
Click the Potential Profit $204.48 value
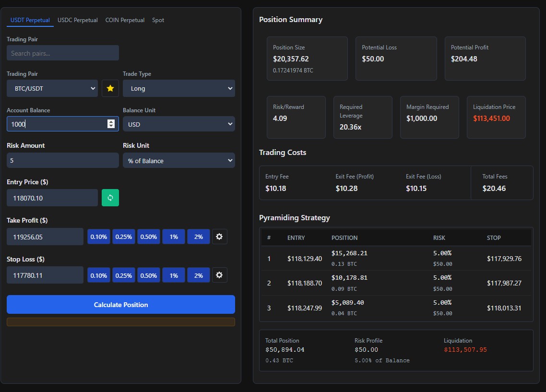pos(464,59)
